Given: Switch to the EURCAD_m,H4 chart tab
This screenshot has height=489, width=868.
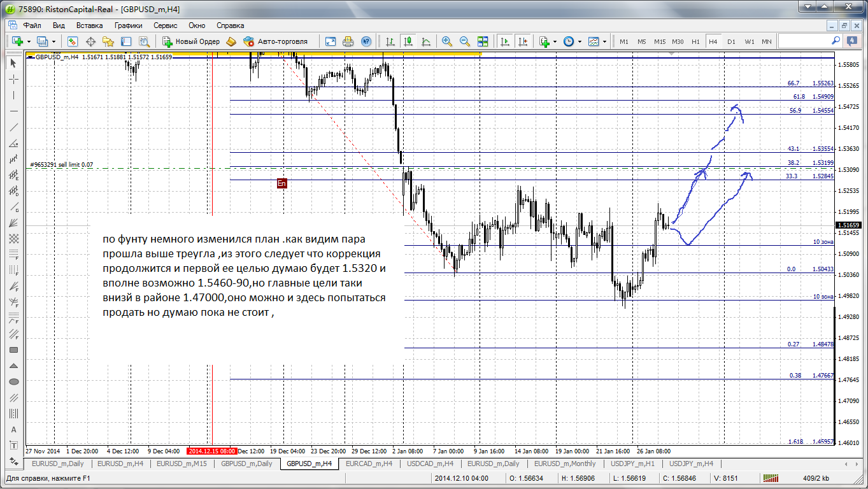Looking at the screenshot, I should coord(369,464).
